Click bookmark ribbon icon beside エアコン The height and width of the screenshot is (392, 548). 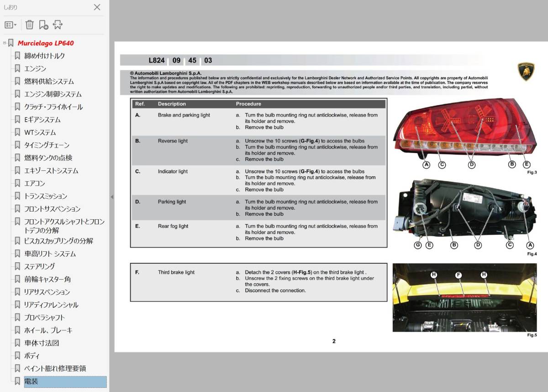(17, 183)
